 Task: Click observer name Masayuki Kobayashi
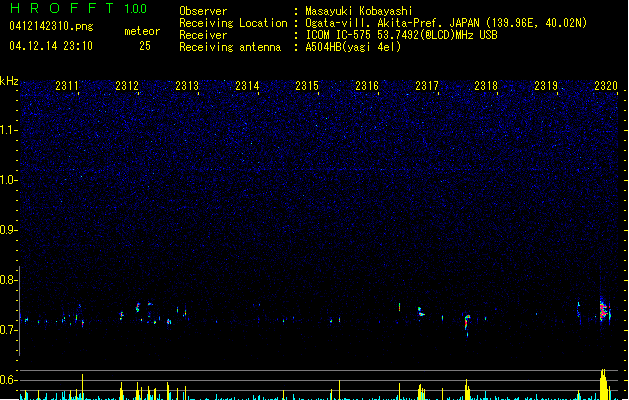[359, 11]
